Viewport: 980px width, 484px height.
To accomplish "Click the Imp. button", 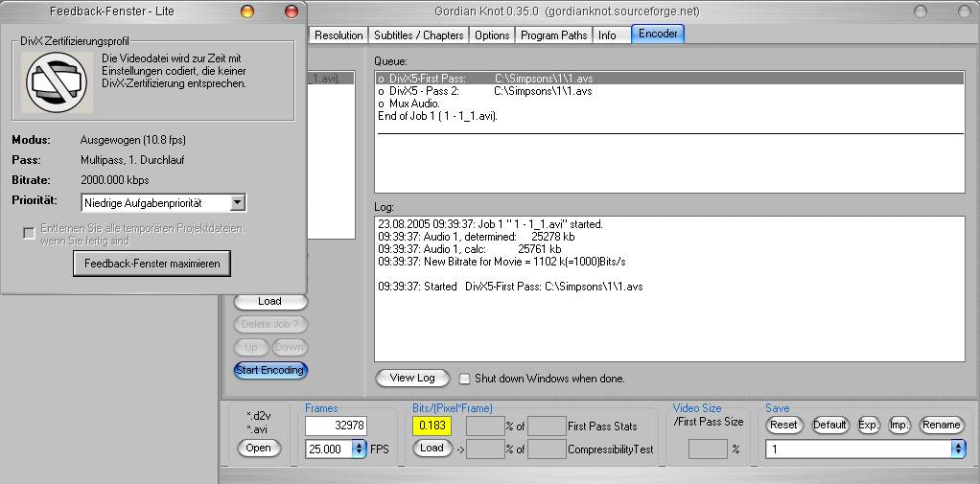I will 899,425.
